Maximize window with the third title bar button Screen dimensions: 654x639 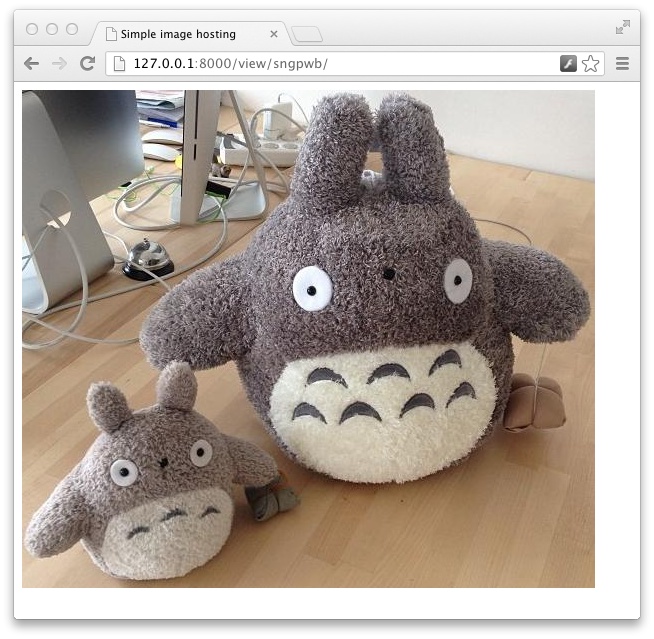point(72,29)
